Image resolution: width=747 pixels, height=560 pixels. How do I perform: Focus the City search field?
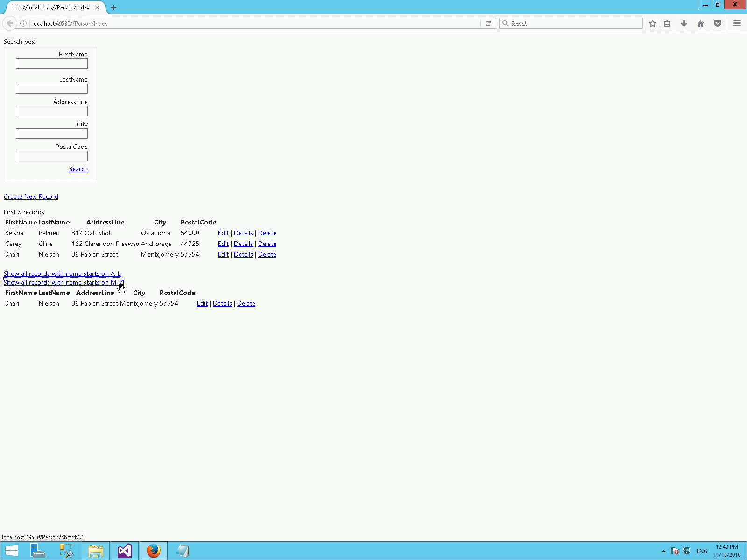[52, 133]
